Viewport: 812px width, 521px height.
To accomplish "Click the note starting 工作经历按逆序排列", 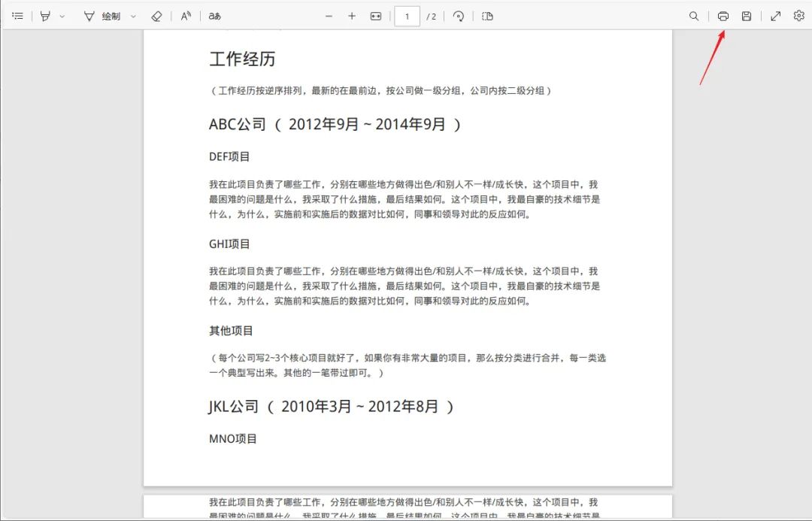I will pos(380,91).
